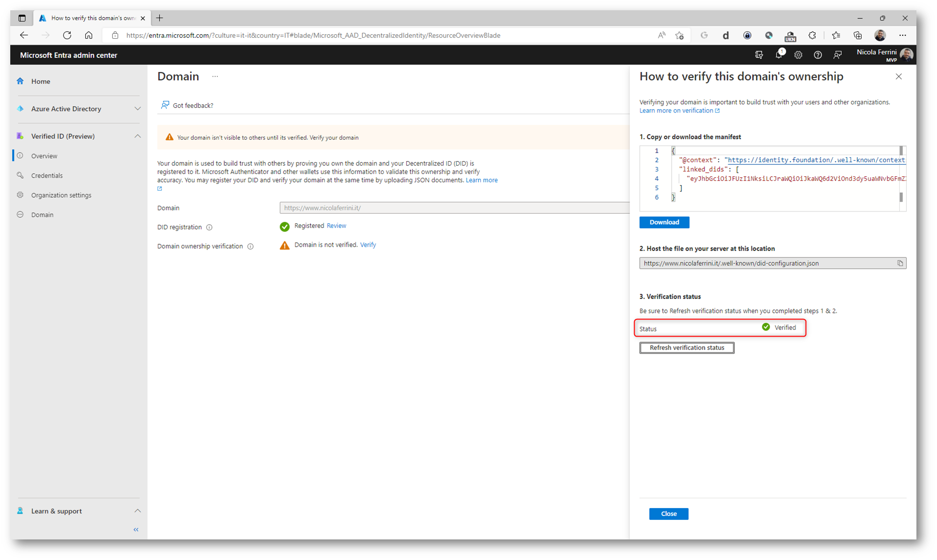Screen dimensions: 937x560
Task: Close the verify domain ownership panel
Action: pyautogui.click(x=899, y=76)
